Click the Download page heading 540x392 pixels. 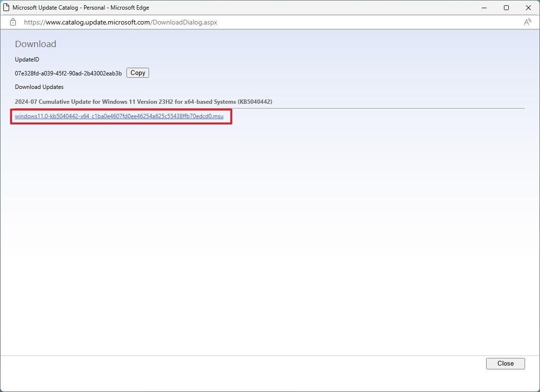pos(35,44)
